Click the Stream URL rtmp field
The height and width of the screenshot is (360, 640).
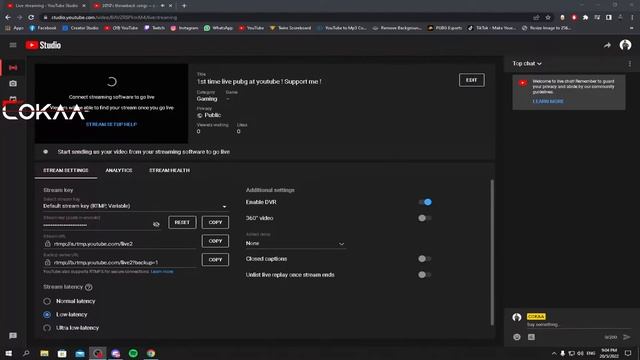pyautogui.click(x=120, y=244)
